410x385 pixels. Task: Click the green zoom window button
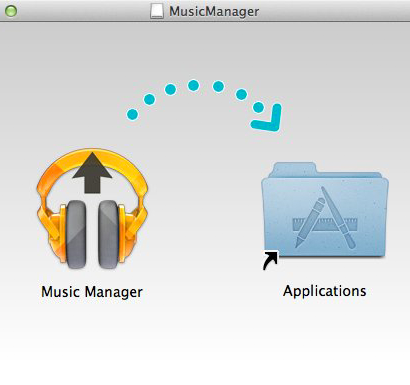(11, 11)
